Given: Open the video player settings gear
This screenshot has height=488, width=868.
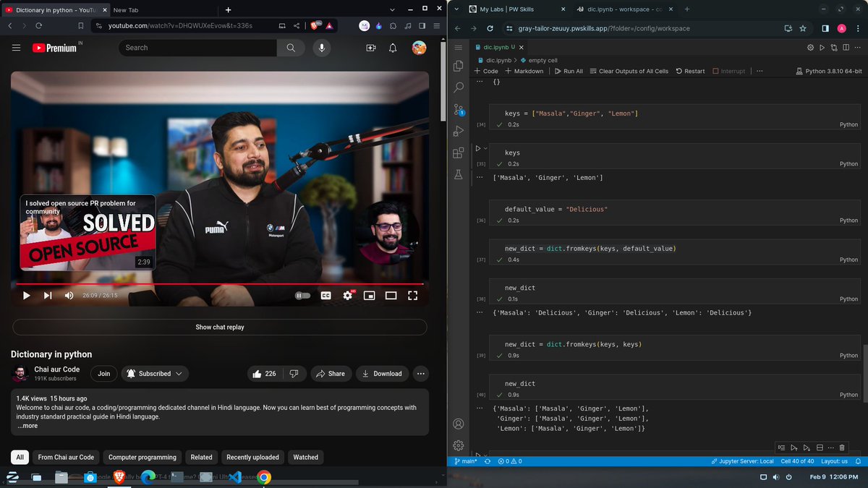Looking at the screenshot, I should [348, 295].
